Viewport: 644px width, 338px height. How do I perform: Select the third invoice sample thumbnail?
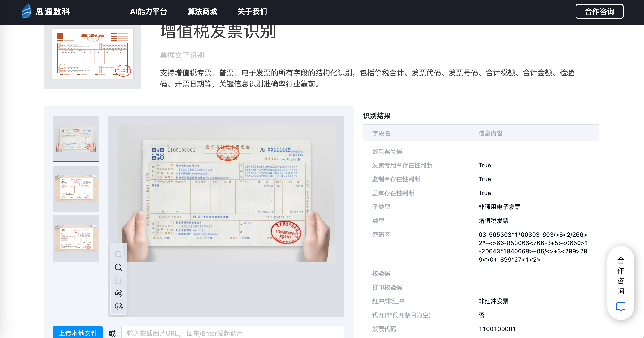pyautogui.click(x=76, y=239)
